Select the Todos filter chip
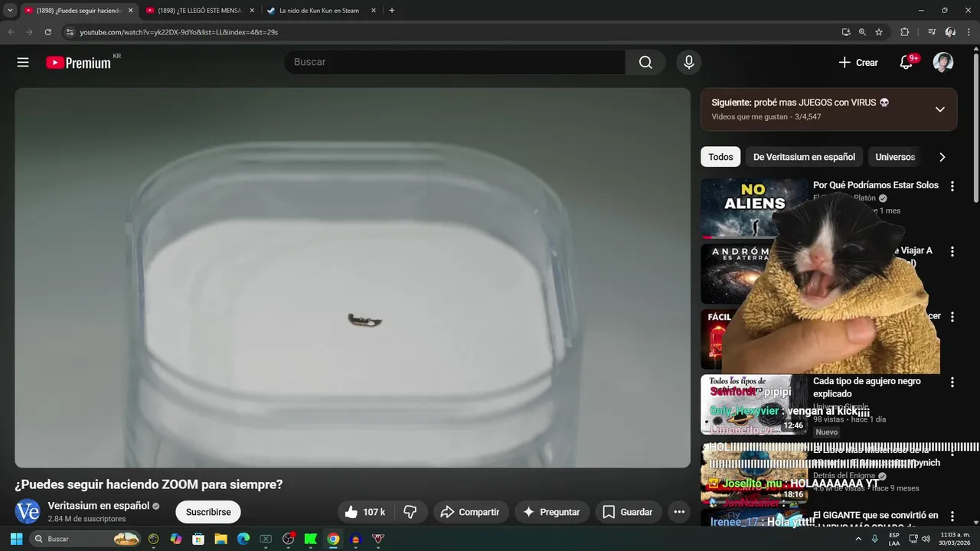Viewport: 980px width, 551px height. [x=720, y=157]
